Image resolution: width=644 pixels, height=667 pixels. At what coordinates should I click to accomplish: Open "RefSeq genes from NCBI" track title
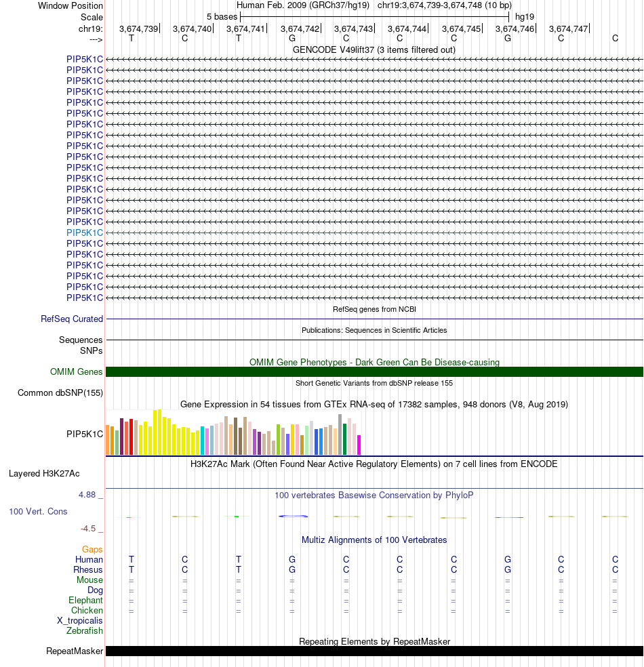coord(374,309)
